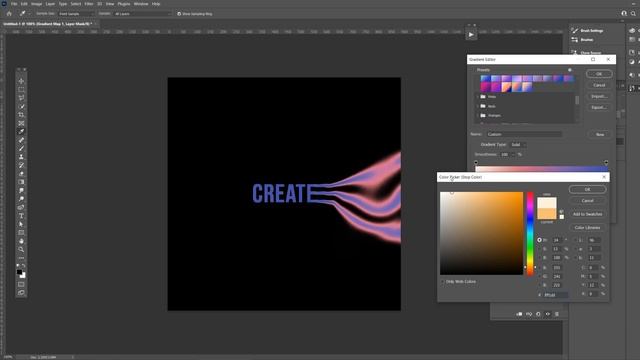Select the G green radio button
The height and width of the screenshot is (360, 640).
tap(539, 276)
